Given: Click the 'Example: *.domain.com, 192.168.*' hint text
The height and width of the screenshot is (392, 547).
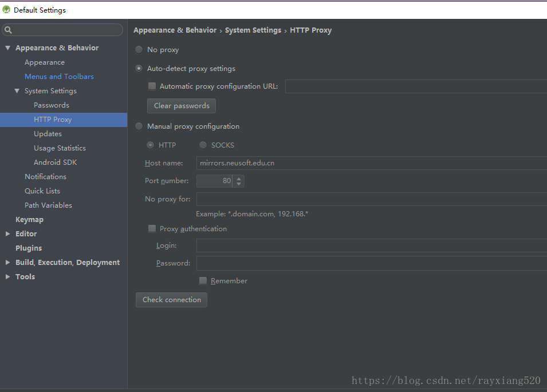Looking at the screenshot, I should (252, 214).
